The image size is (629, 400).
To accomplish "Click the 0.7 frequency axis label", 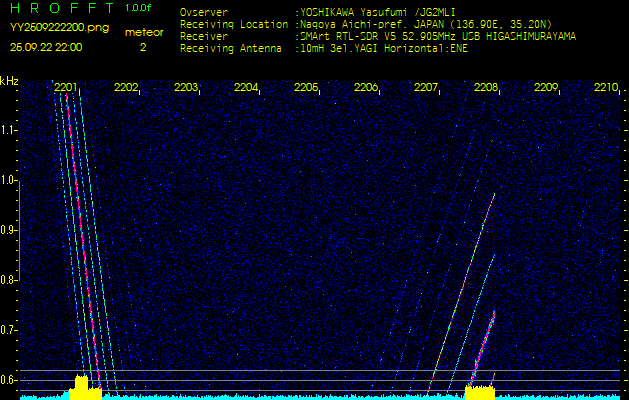I will click(9, 329).
